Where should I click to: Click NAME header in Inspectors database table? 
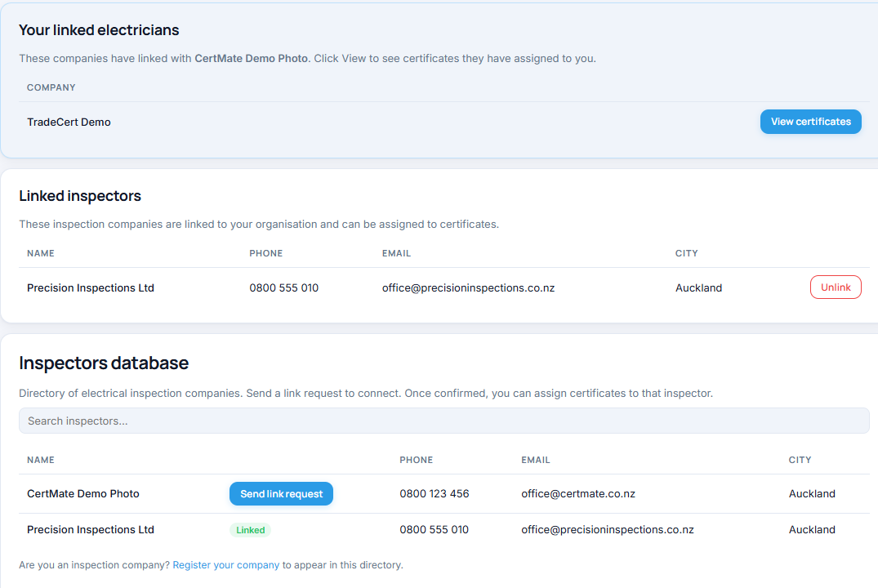click(x=41, y=460)
